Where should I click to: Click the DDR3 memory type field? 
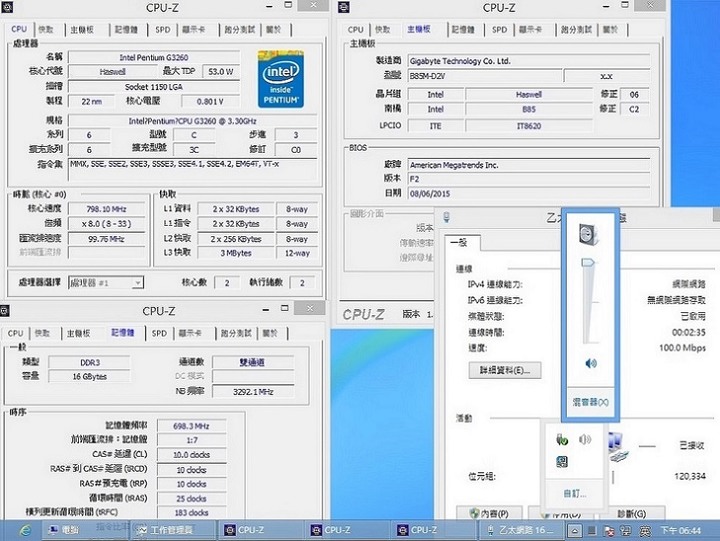click(x=90, y=362)
